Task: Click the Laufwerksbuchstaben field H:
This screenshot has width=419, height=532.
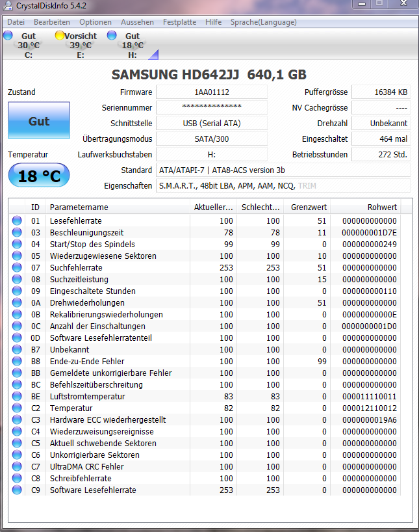Action: [212, 154]
